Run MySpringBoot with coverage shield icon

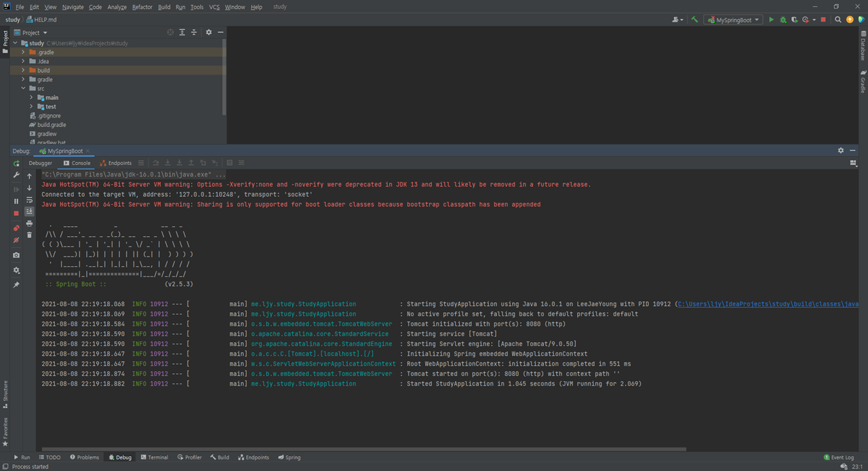click(x=795, y=20)
